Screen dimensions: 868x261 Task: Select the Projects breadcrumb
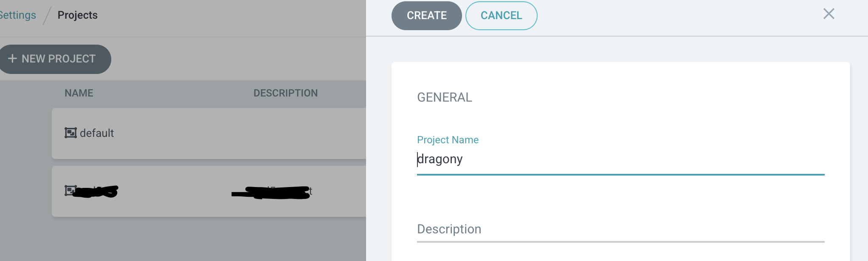point(77,15)
